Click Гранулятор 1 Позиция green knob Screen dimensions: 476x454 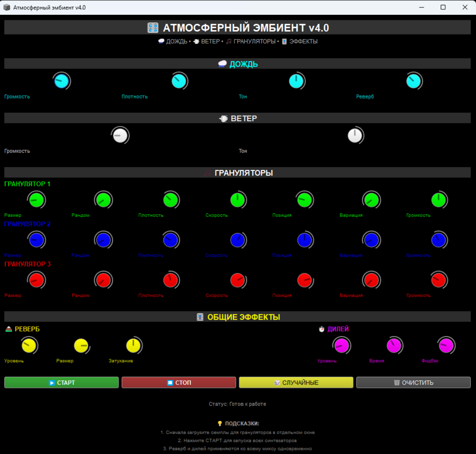coord(305,200)
